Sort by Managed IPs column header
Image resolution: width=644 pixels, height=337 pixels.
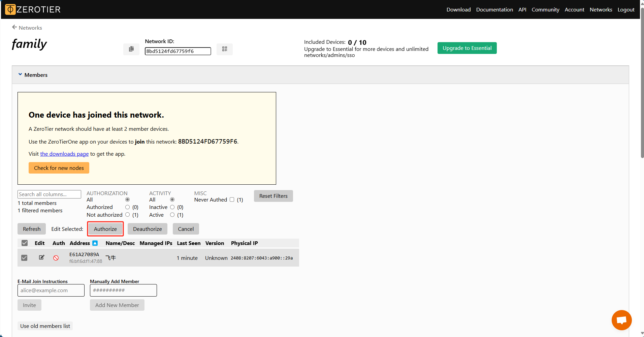coord(156,243)
